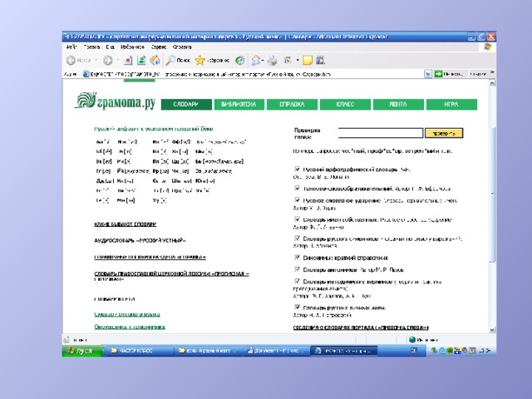Toggle Словарь русских личных имён checkbox
The image size is (532, 399).
298,307
